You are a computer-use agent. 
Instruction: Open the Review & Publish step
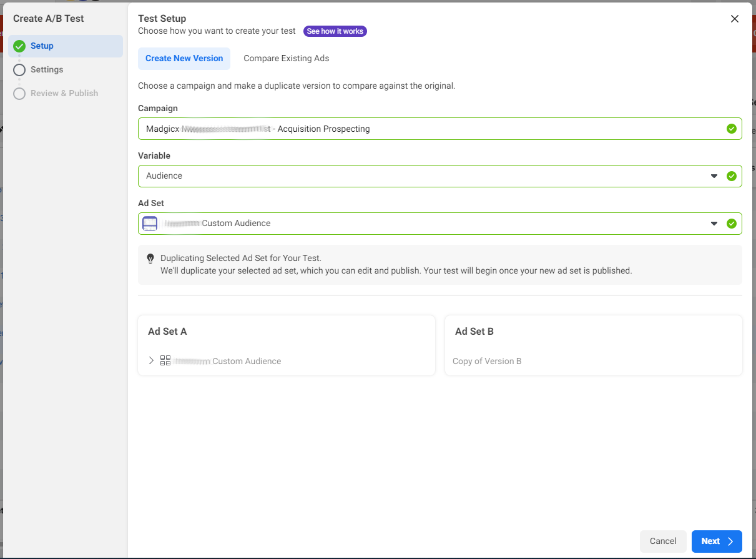[x=64, y=93]
